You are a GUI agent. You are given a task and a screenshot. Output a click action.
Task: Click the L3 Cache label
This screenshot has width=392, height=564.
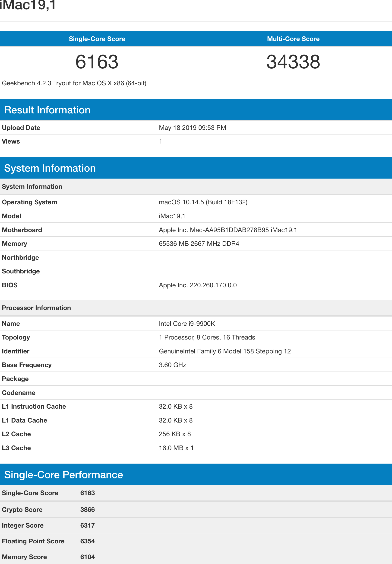(x=16, y=448)
